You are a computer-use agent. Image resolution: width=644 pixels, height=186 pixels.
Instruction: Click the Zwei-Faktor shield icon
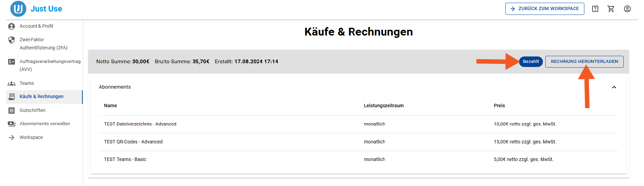point(12,40)
